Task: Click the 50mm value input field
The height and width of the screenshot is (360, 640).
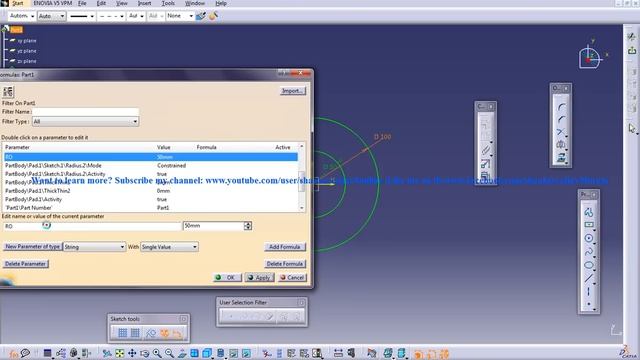Action: coord(213,226)
